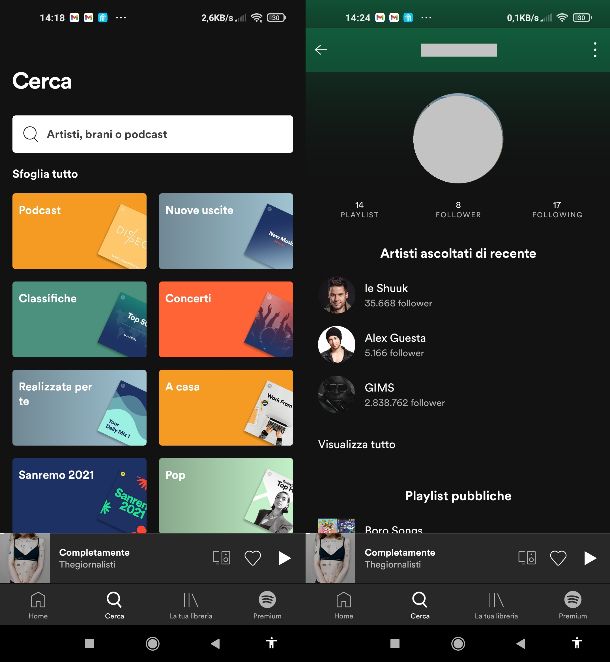View the 17 Following count
Screen dimensions: 610x662
coord(557,209)
